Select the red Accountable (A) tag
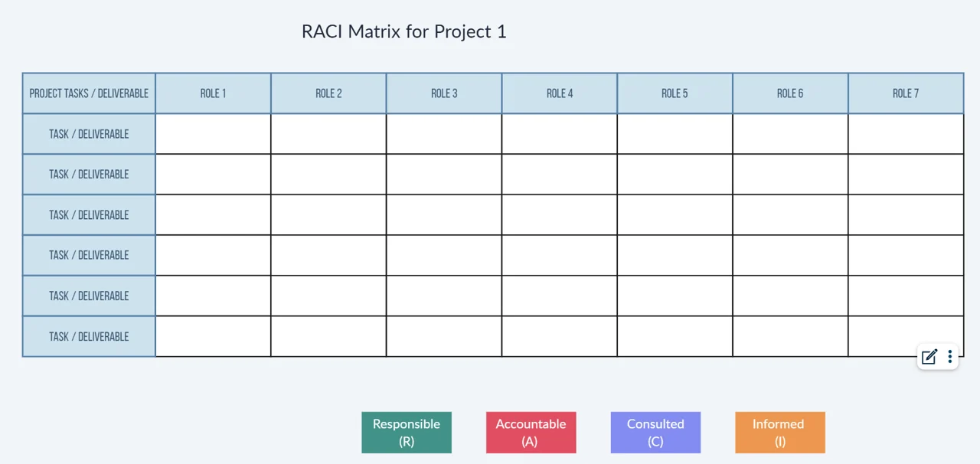Viewport: 980px width, 464px height. (x=531, y=433)
